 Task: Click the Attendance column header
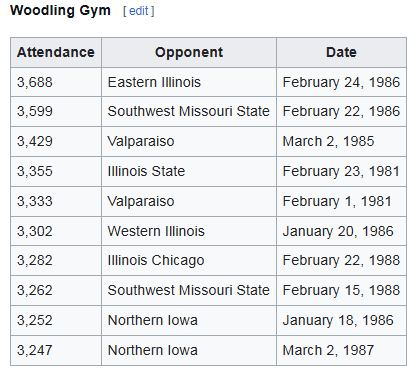coord(56,52)
